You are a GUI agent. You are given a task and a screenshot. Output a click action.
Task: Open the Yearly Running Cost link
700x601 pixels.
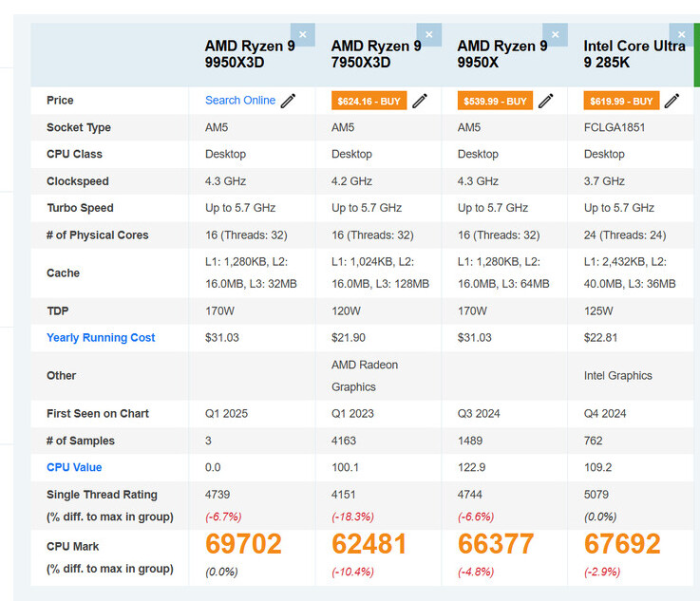pyautogui.click(x=101, y=338)
